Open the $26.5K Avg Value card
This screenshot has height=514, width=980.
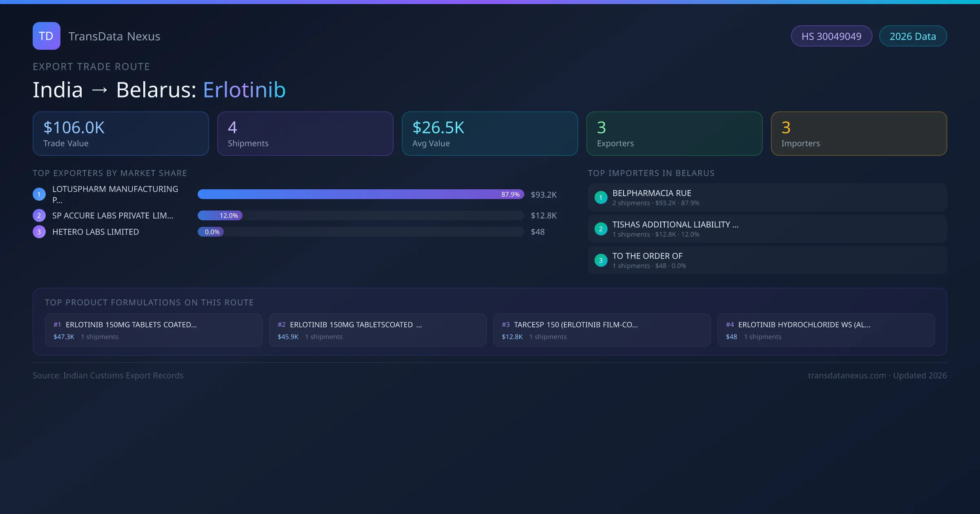pos(490,134)
